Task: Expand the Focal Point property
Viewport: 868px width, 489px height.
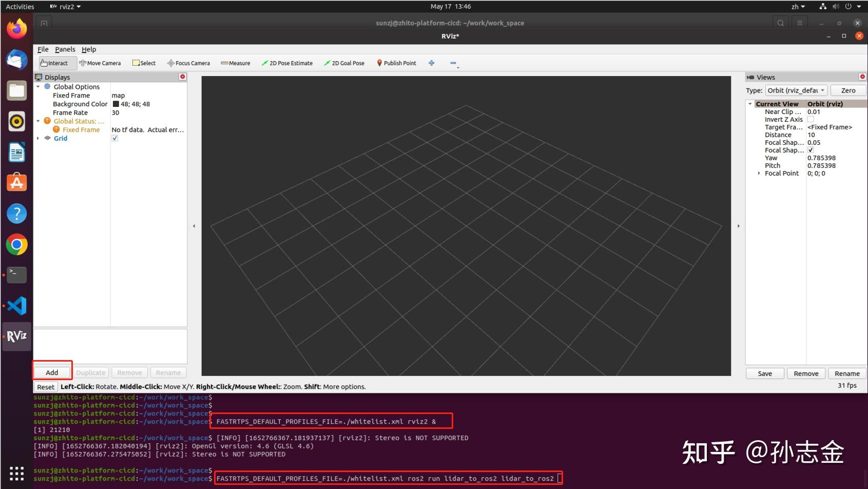Action: (x=759, y=173)
